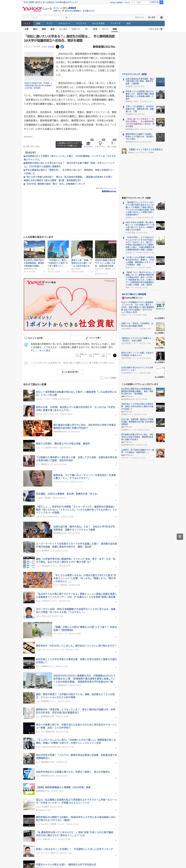Screen dimensions: 186x868
Task: Open 購入履歴 link
Action: pyautogui.click(x=152, y=17)
